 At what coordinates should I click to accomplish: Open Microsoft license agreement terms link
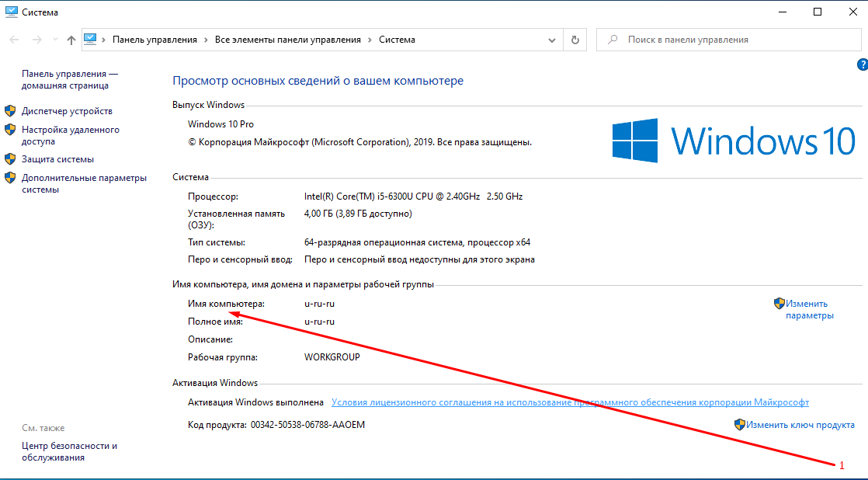tap(570, 402)
